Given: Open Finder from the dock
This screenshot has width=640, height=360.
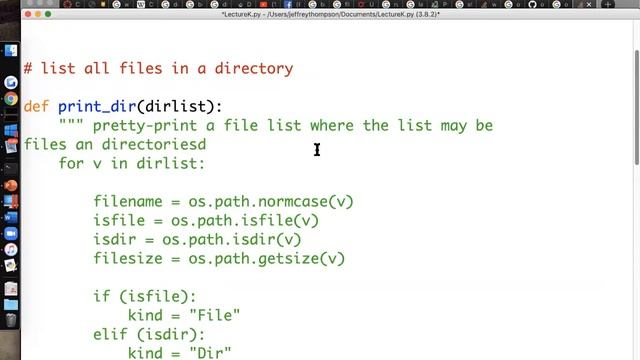Looking at the screenshot, I should click(11, 51).
